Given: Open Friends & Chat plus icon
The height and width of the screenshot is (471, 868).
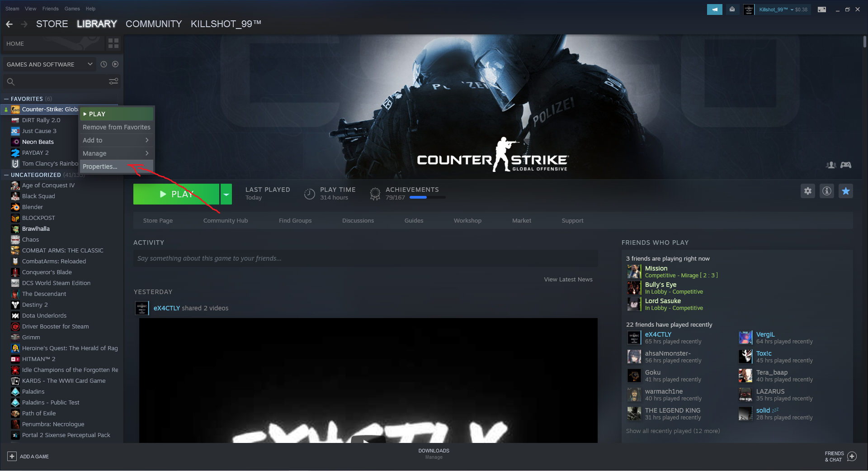Looking at the screenshot, I should pos(852,457).
